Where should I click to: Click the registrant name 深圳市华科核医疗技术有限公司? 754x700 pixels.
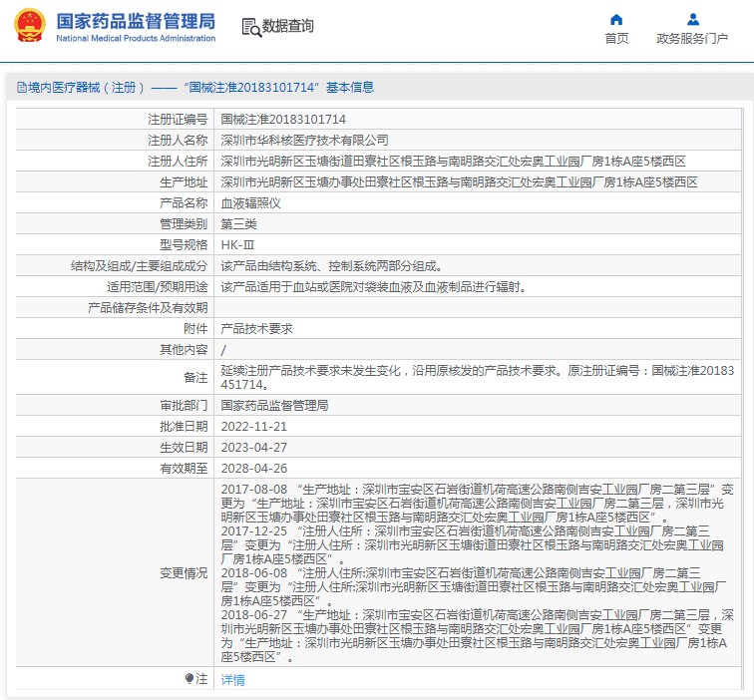(304, 140)
